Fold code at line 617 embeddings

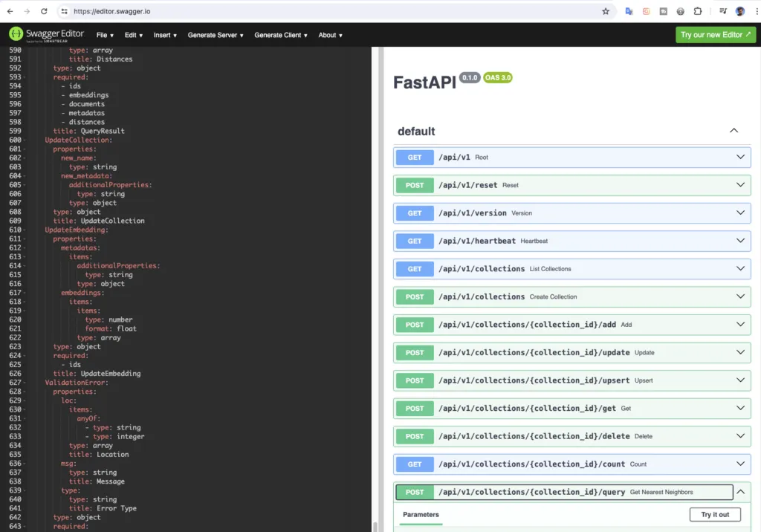(25, 293)
